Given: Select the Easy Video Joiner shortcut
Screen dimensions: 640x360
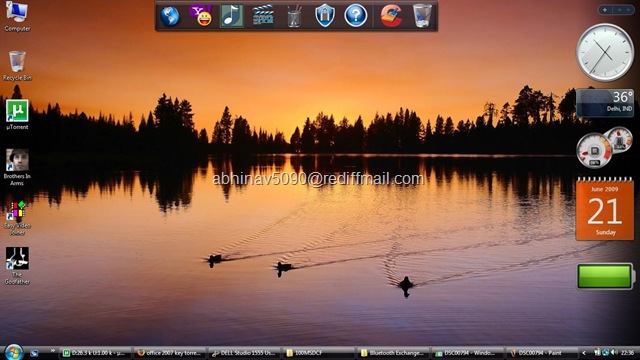Looking at the screenshot, I should [x=17, y=218].
